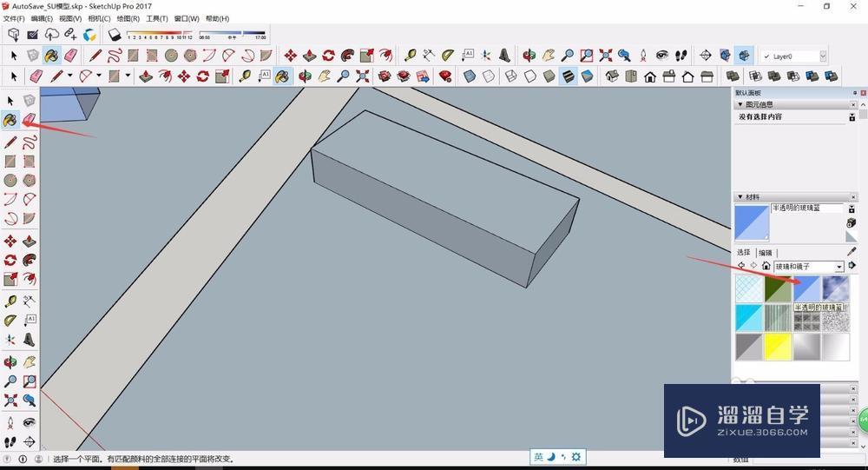Viewport: 868px width, 470px height.
Task: Open the Tools (T) menu
Action: tap(156, 18)
